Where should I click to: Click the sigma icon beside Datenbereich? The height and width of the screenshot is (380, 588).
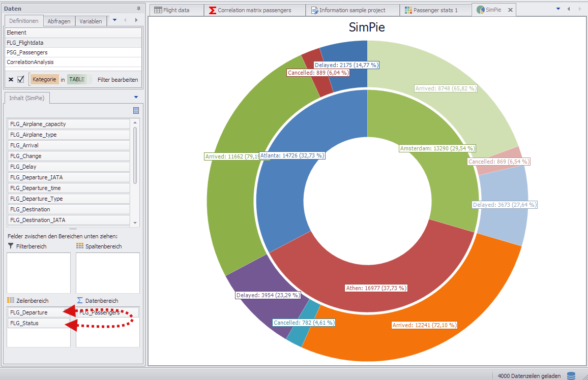tap(80, 301)
